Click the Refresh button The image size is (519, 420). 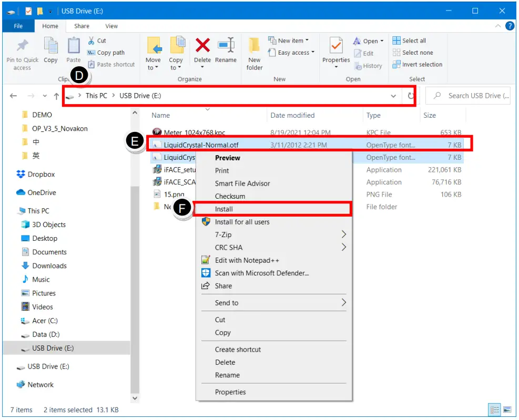pyautogui.click(x=411, y=96)
